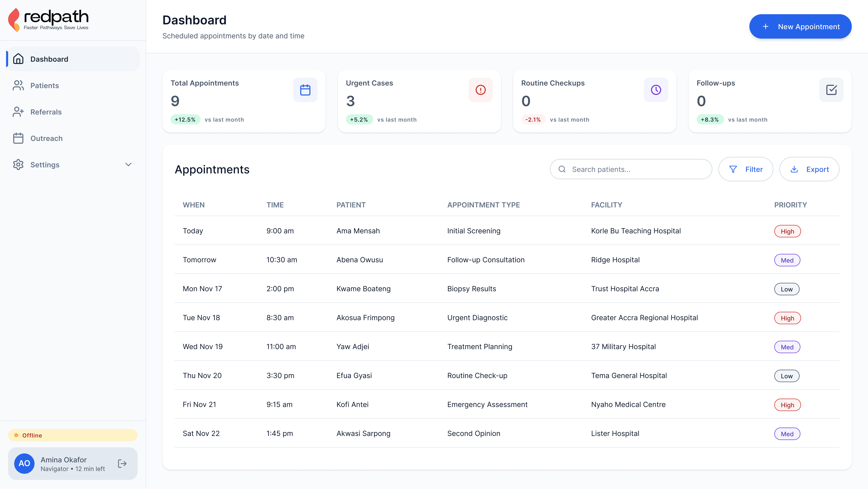Image resolution: width=868 pixels, height=489 pixels.
Task: Click the clock icon on Routine Checkups card
Action: pos(656,90)
